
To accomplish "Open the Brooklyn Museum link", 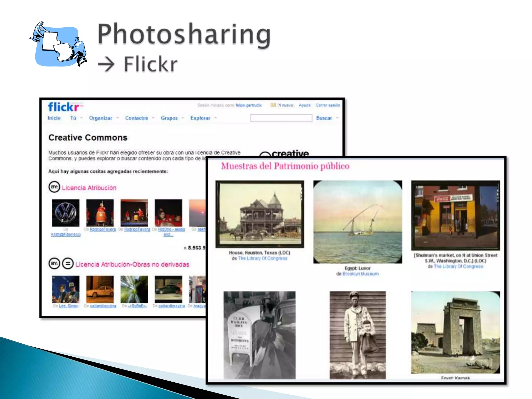I will [x=361, y=274].
